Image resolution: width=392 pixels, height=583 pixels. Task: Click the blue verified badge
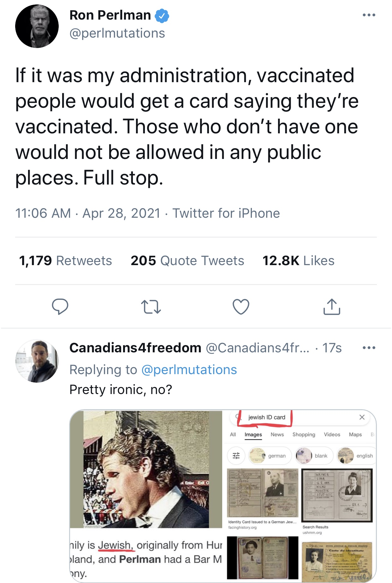[x=162, y=16]
